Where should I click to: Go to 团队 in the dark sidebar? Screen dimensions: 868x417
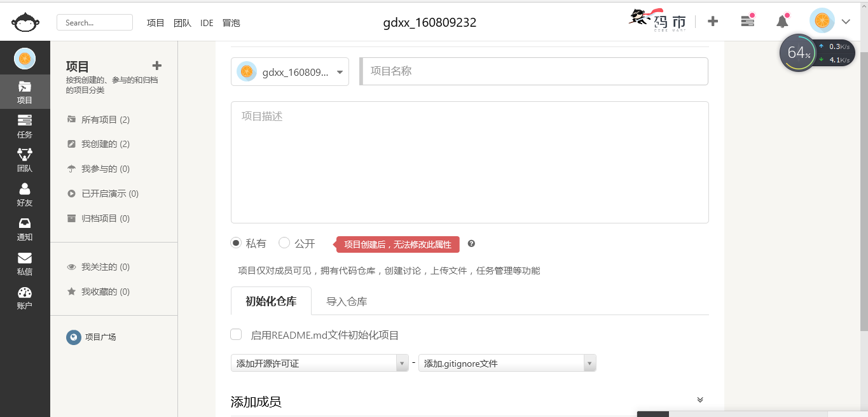pos(25,160)
